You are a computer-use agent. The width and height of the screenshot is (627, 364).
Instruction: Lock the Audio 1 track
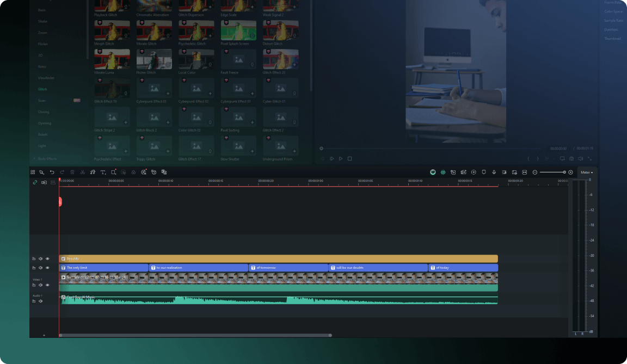pyautogui.click(x=34, y=301)
